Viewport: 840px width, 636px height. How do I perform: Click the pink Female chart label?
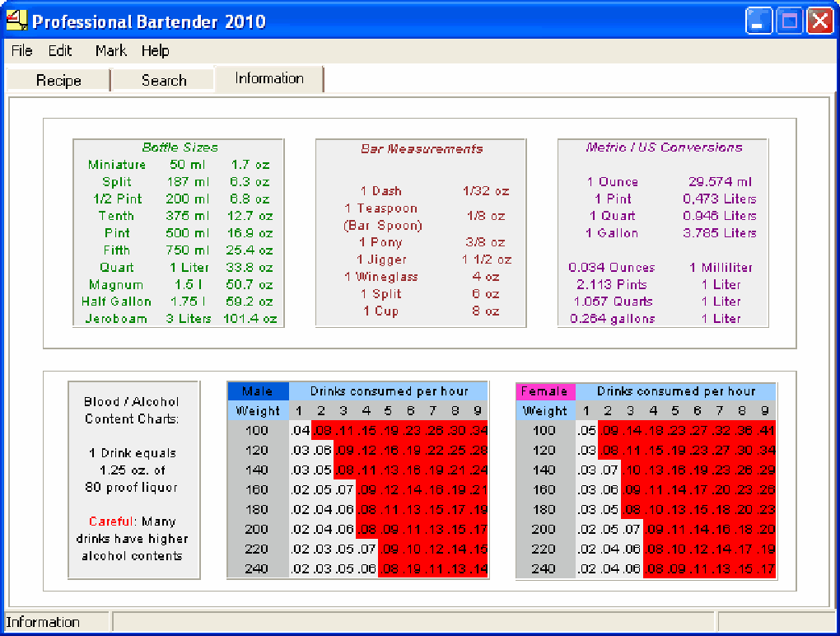click(x=545, y=391)
